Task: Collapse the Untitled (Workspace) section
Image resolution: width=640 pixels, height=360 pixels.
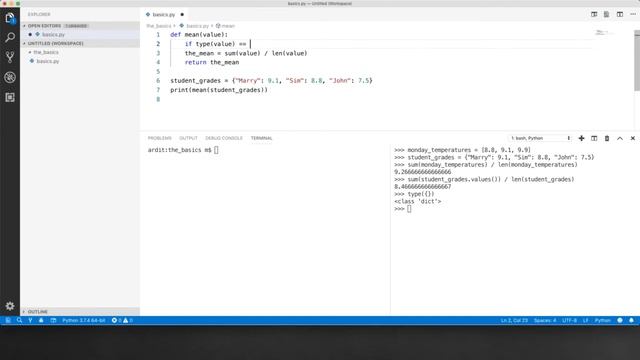Action: pyautogui.click(x=55, y=43)
